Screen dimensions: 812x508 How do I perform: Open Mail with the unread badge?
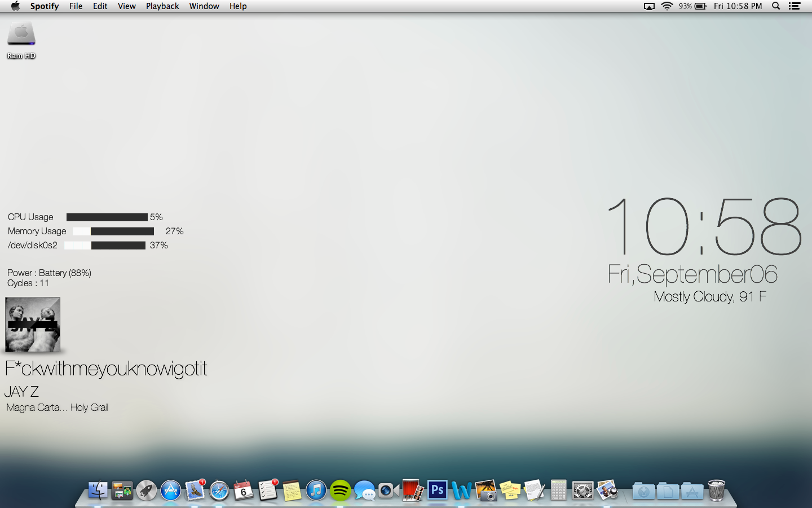[195, 490]
